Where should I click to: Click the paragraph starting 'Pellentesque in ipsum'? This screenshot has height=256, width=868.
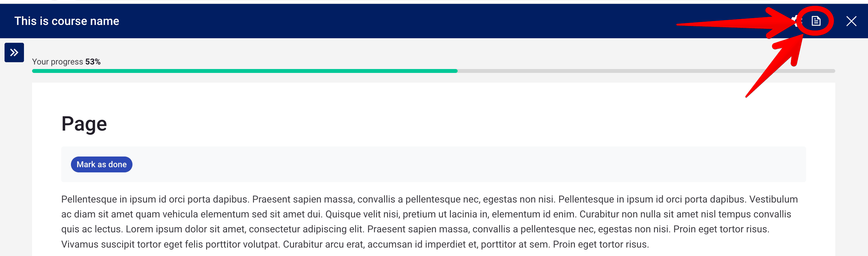429,222
